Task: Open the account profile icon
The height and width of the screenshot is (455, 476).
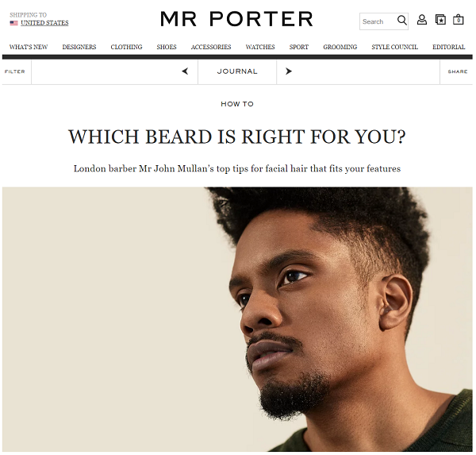Action: [x=422, y=20]
